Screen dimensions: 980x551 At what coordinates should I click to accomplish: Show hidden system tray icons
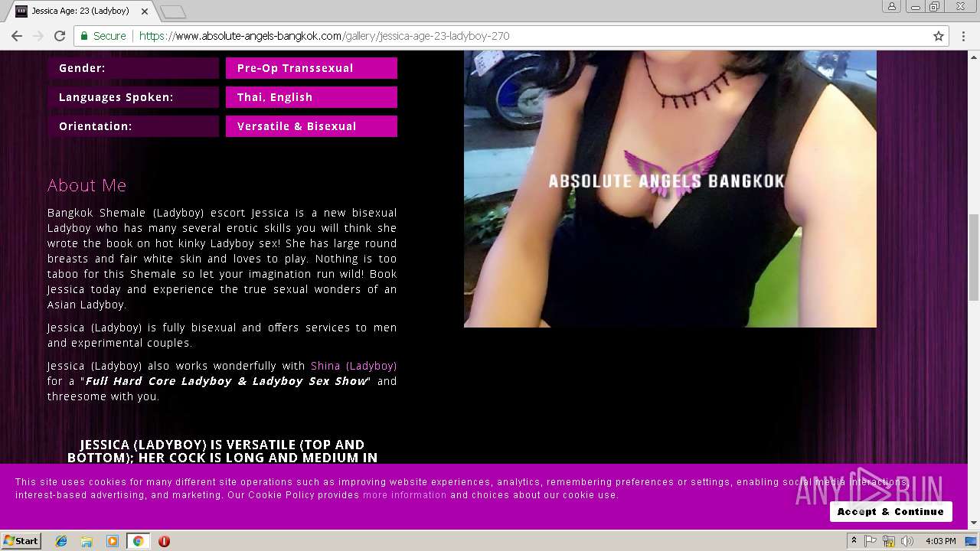point(854,541)
